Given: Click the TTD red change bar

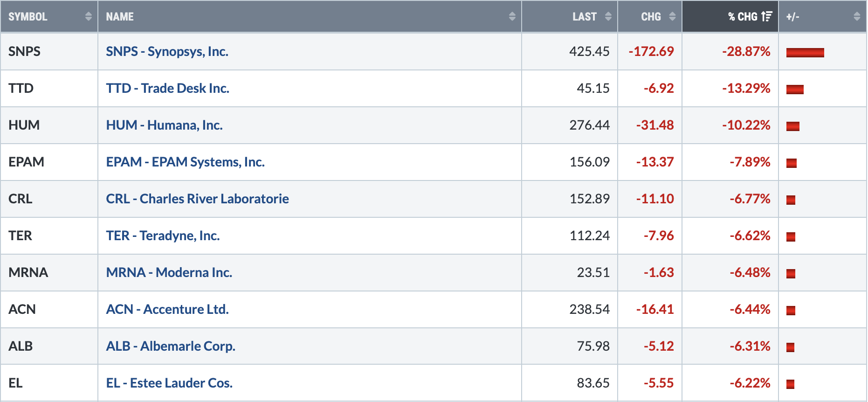Looking at the screenshot, I should click(795, 90).
